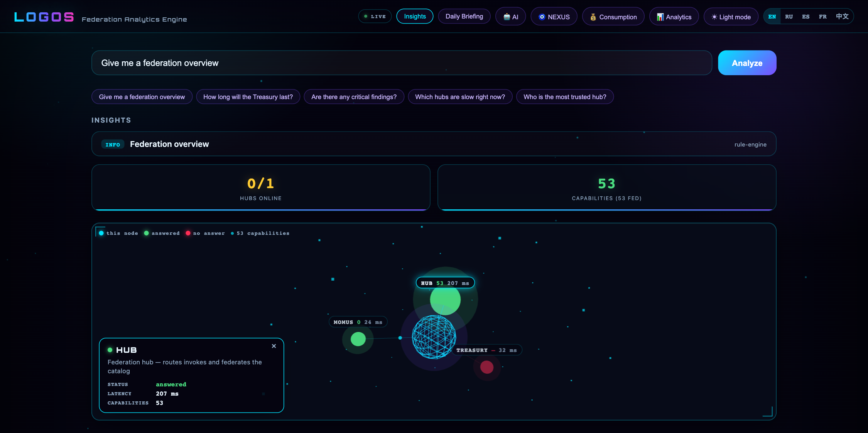Click the query input field

tap(402, 63)
